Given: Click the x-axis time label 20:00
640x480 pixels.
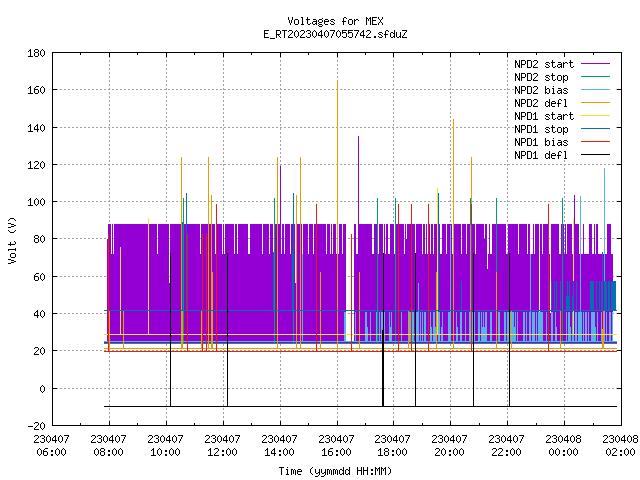Looking at the screenshot, I should (x=449, y=452).
